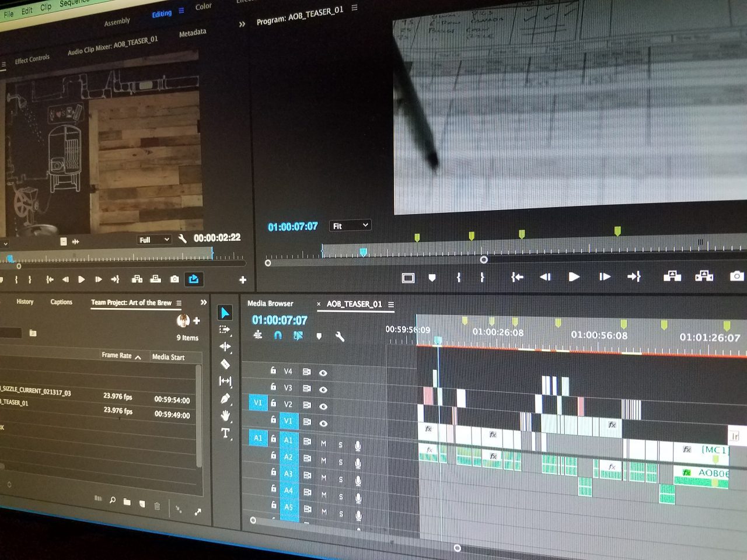Show hidden Source panel tabs overflow

coord(242,24)
